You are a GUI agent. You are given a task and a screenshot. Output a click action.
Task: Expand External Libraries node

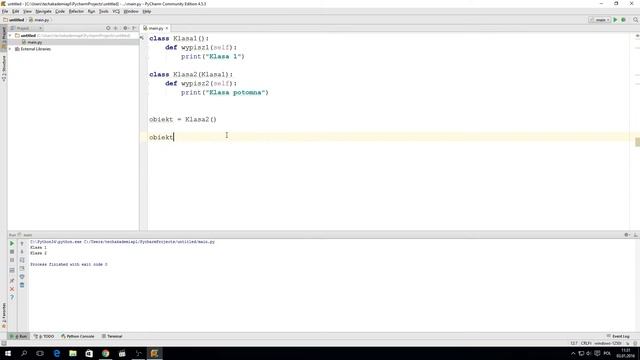(x=10, y=49)
